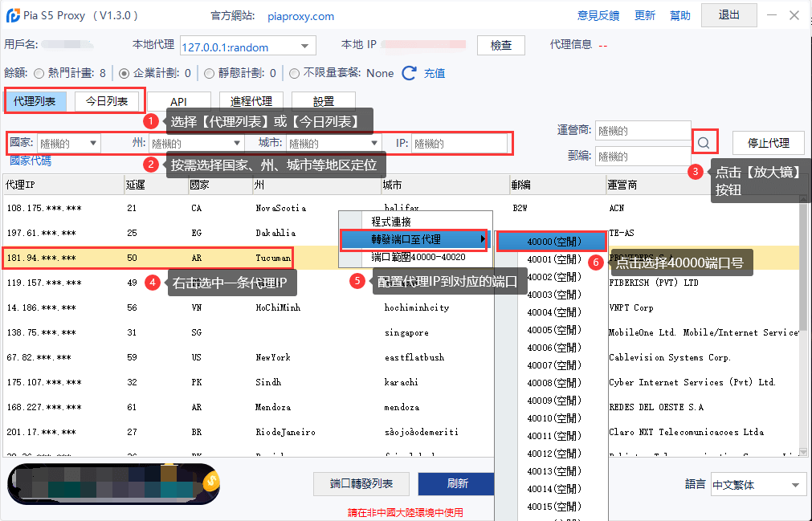Select proxy row 168.227.***.***

point(402,407)
